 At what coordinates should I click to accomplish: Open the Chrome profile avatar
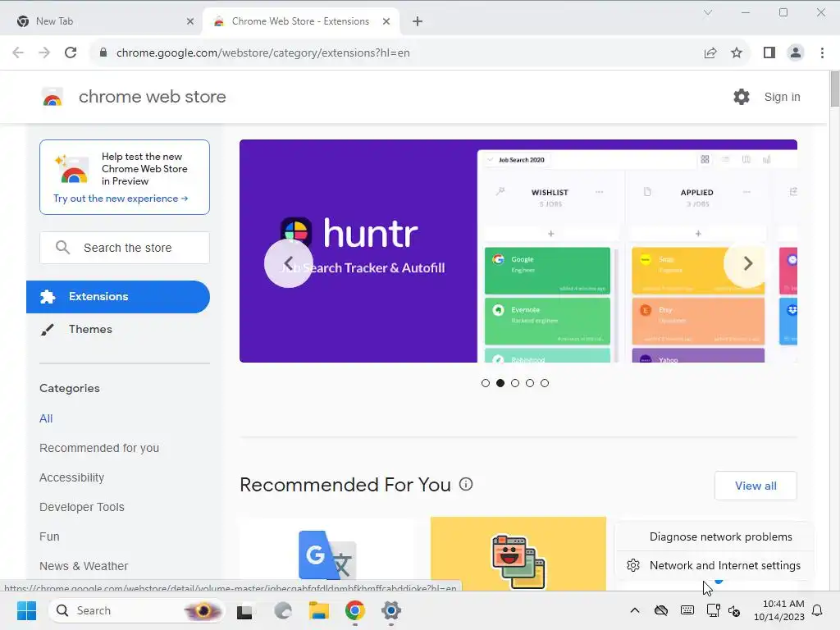click(x=796, y=52)
